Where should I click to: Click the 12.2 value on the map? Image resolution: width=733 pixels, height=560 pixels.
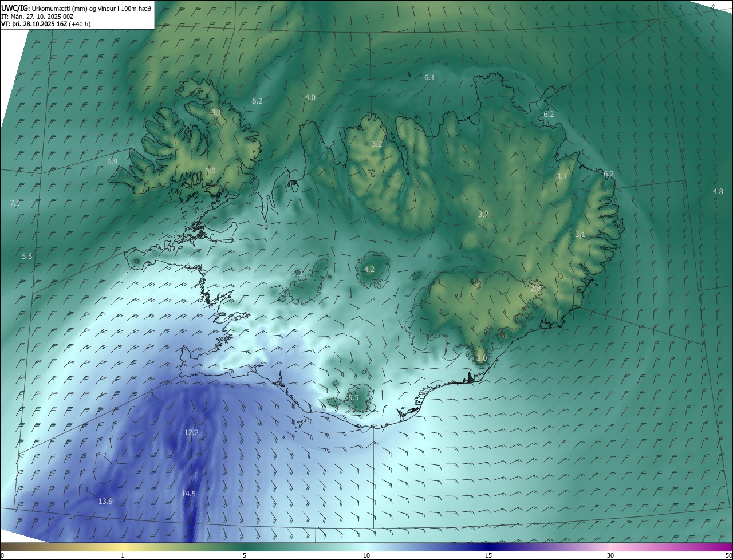[x=191, y=432]
